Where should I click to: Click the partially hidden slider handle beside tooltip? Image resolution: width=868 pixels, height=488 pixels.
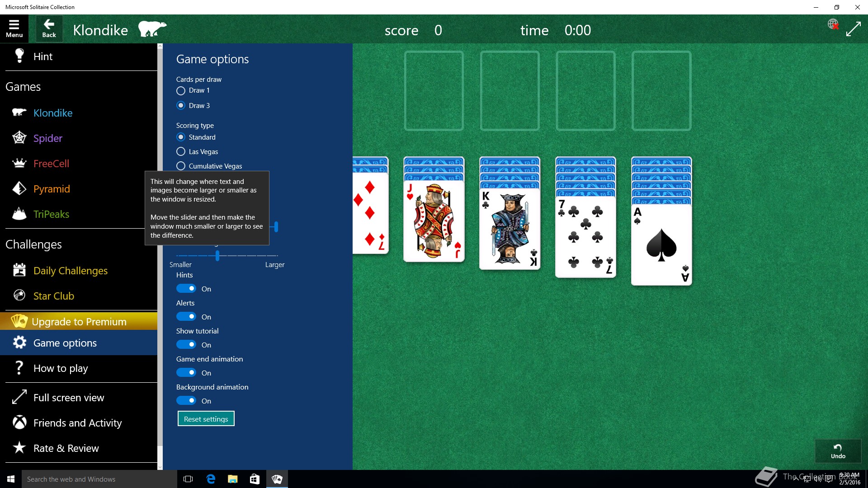[276, 226]
